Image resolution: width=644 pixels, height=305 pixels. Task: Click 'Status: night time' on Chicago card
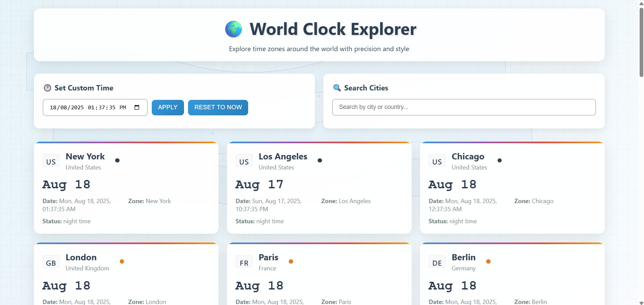tap(453, 221)
